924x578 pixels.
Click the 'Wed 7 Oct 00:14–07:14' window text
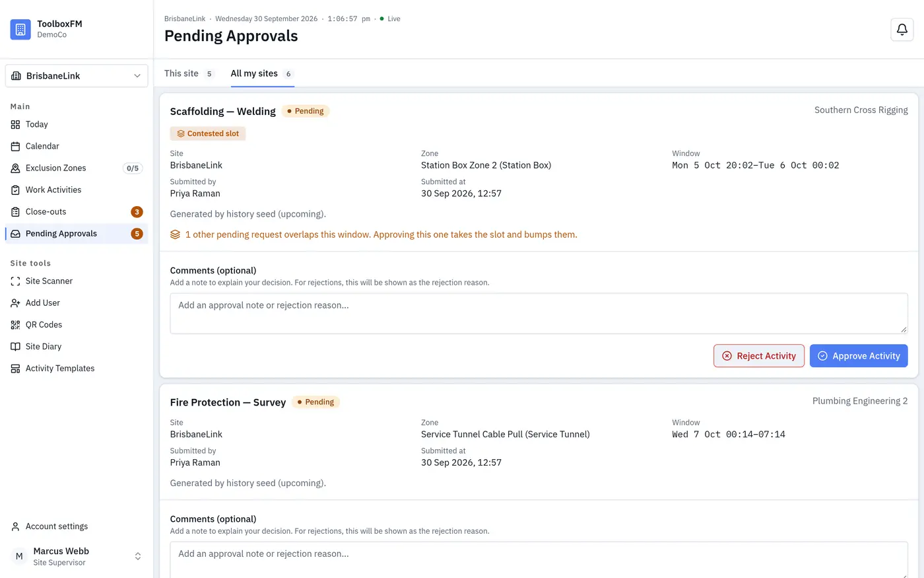[729, 434]
